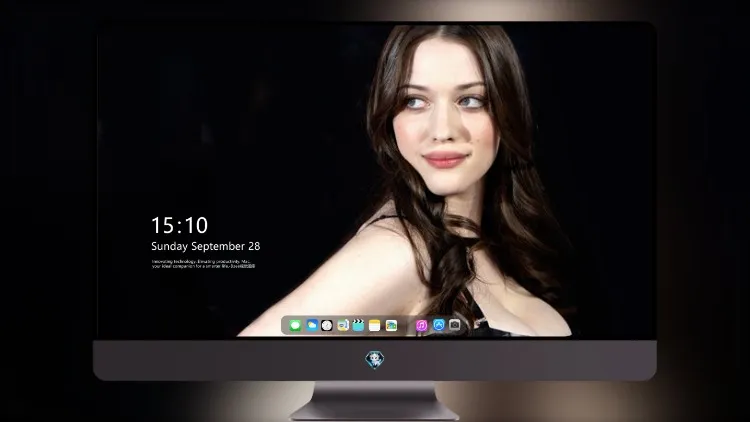Image resolution: width=750 pixels, height=422 pixels.
Task: Open the Messages app in the dock
Action: [x=295, y=326]
